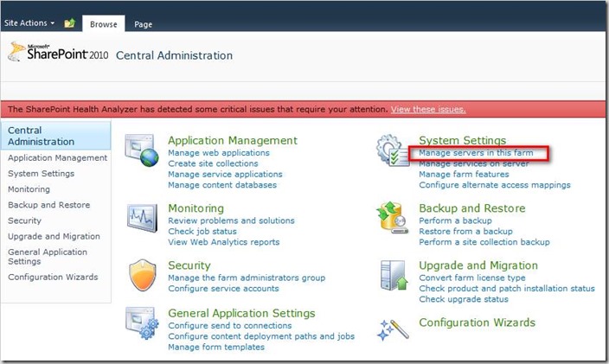Open the Upgrade and Migration heading link
The image size is (609, 364).
click(478, 265)
